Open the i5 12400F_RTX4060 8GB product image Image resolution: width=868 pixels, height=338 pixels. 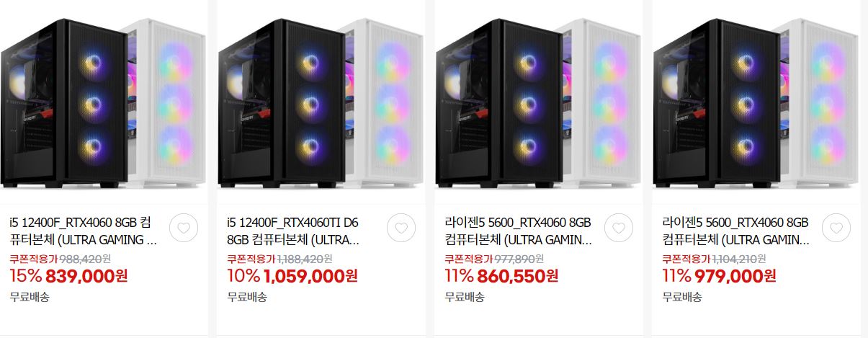point(104,102)
